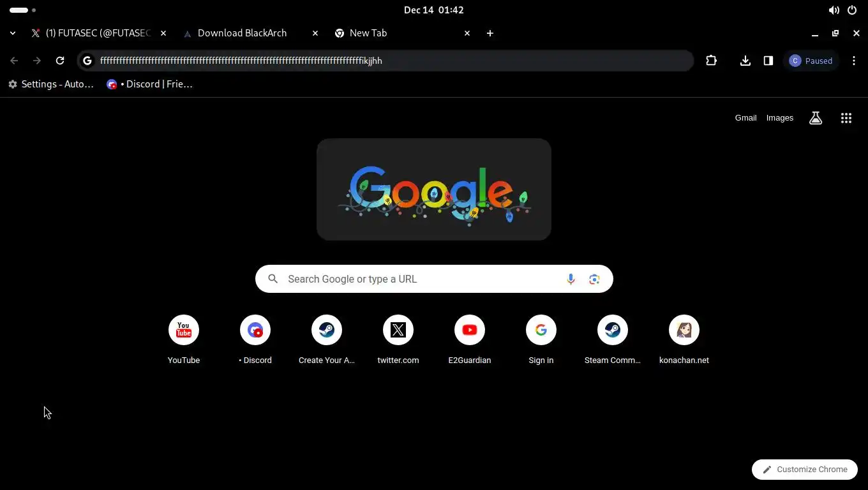Image resolution: width=868 pixels, height=490 pixels.
Task: Open Chrome three-dot menu
Action: [854, 61]
